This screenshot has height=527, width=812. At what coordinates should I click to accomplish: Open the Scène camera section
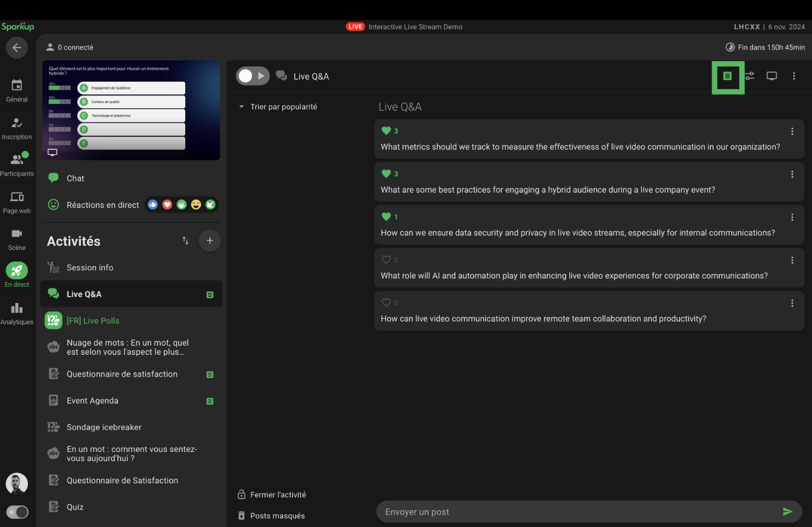point(17,239)
